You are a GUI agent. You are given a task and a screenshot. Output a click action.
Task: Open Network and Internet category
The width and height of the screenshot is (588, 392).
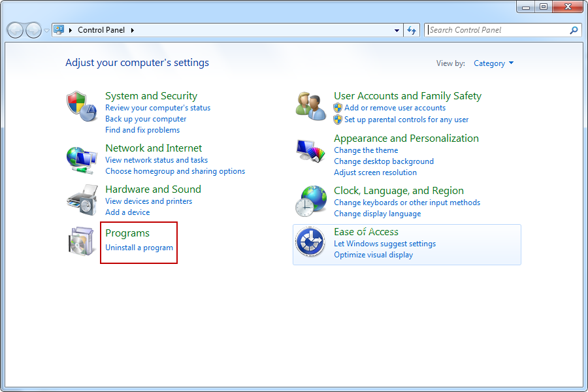pyautogui.click(x=154, y=148)
